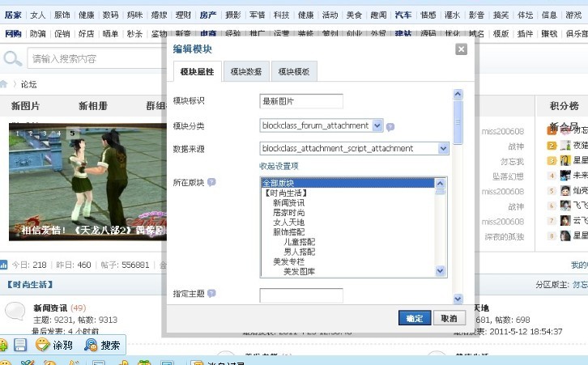Open the 新图片 tab on the page

pos(25,106)
